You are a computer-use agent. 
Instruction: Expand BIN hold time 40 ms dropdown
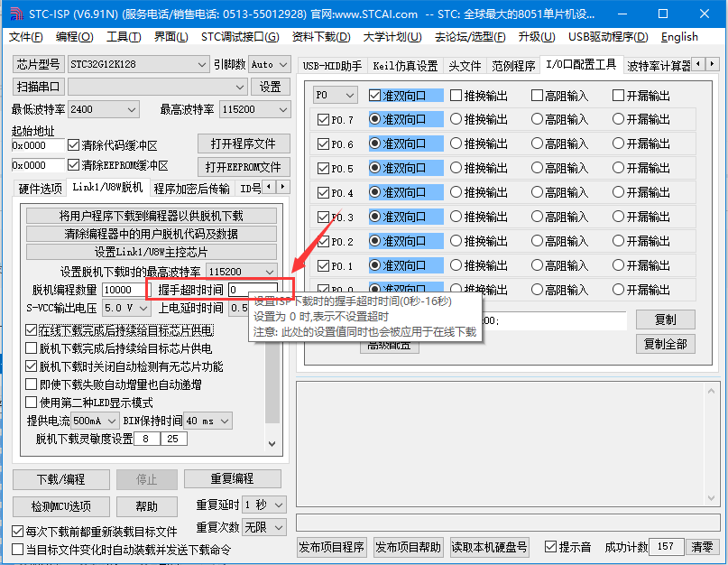click(226, 421)
